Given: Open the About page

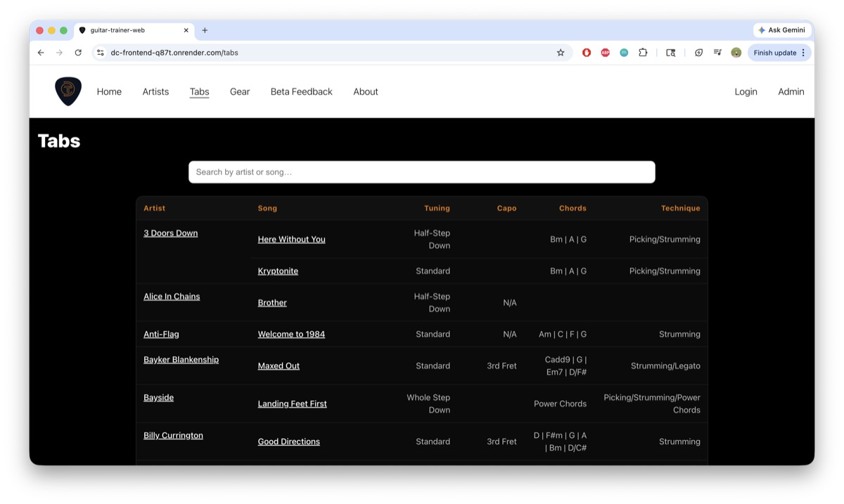Looking at the screenshot, I should point(366,91).
